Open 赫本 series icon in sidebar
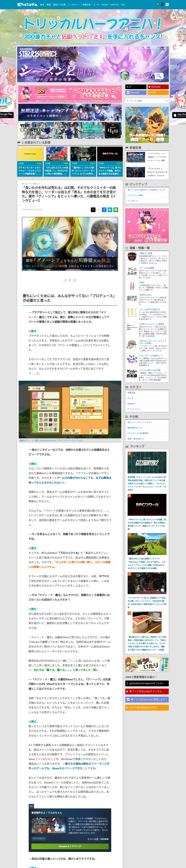The width and height of the screenshot is (186, 868). tap(132, 286)
